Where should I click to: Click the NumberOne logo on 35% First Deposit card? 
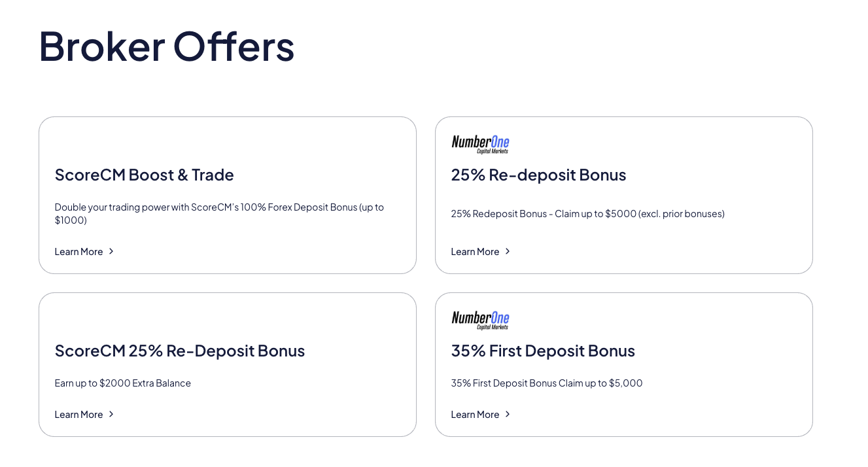click(x=480, y=320)
